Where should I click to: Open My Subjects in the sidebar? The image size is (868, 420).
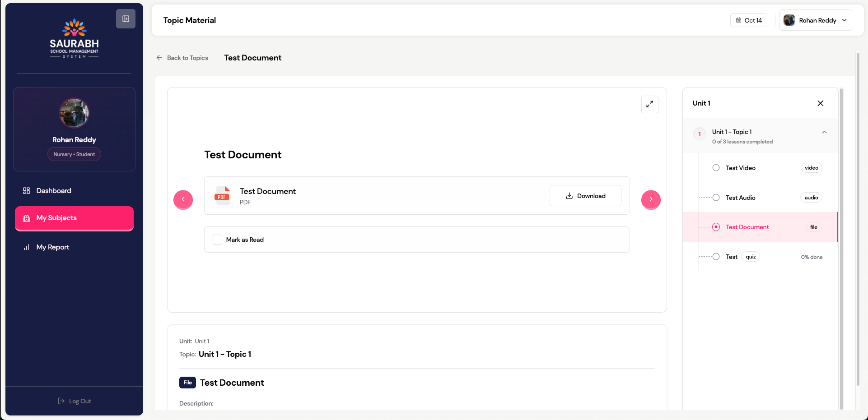[x=74, y=218]
